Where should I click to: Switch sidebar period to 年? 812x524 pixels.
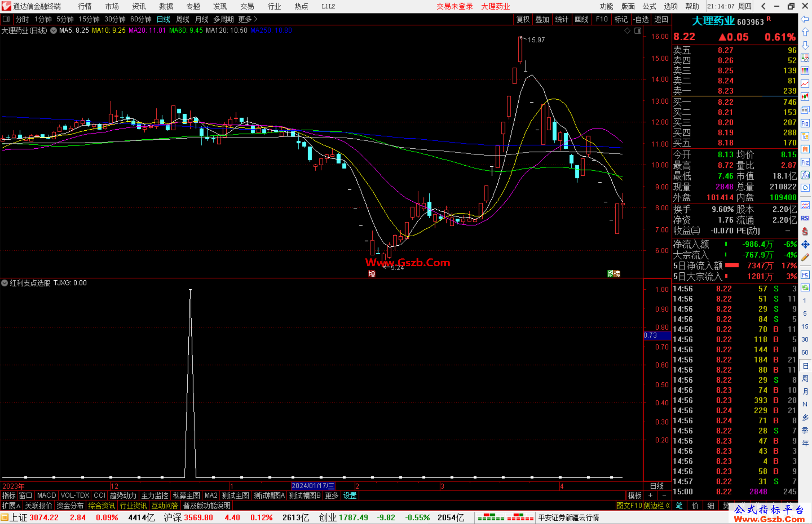pos(805,443)
